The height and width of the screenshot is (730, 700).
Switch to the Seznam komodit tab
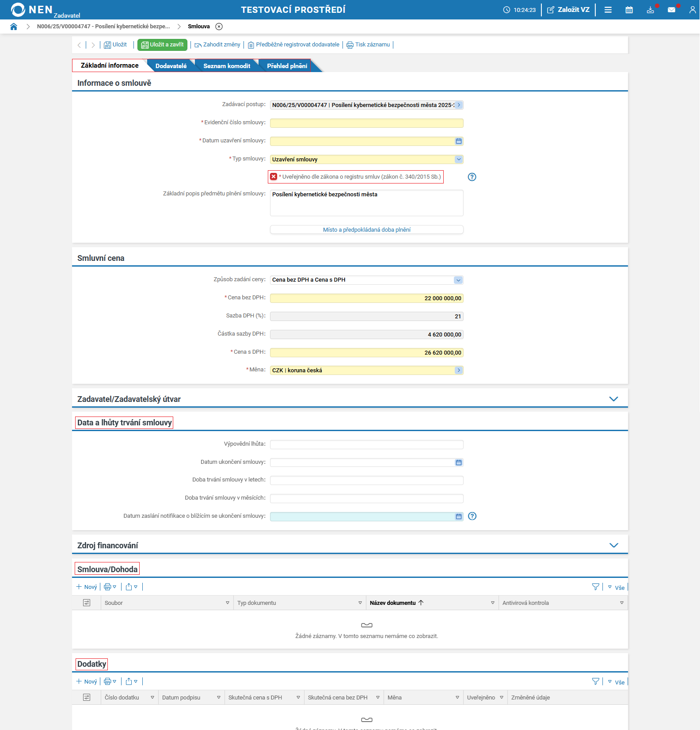click(x=227, y=66)
